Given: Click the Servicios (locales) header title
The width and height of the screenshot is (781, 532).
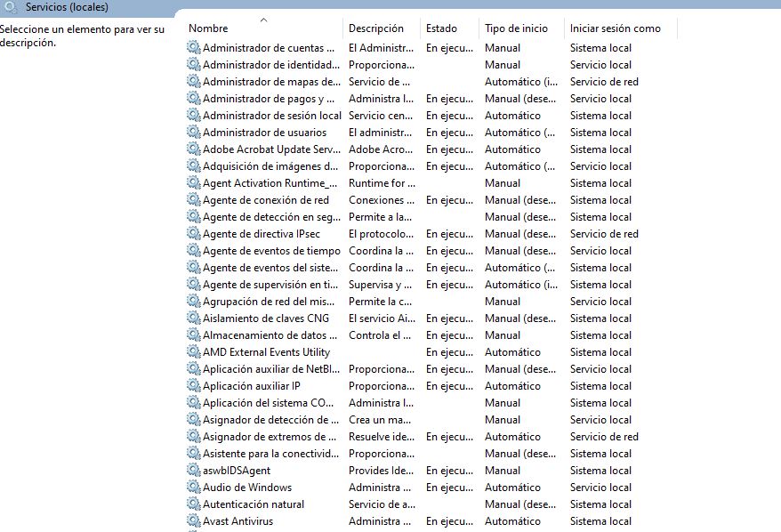Looking at the screenshot, I should coord(67,7).
